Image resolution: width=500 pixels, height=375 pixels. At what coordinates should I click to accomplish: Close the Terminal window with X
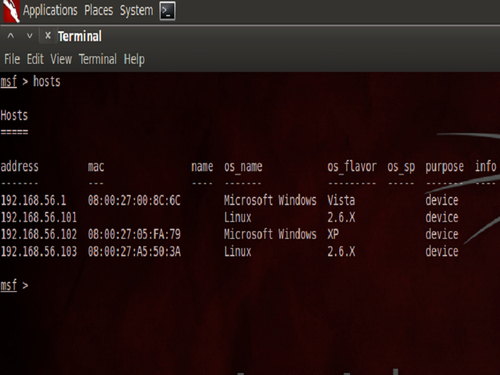point(48,35)
